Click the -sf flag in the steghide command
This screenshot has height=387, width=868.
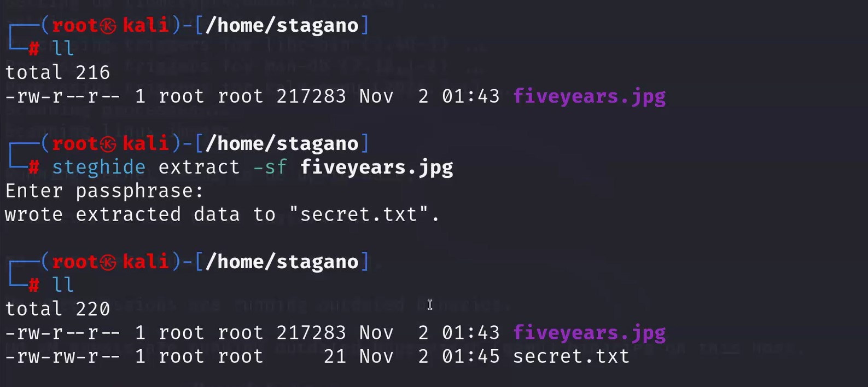coord(270,167)
